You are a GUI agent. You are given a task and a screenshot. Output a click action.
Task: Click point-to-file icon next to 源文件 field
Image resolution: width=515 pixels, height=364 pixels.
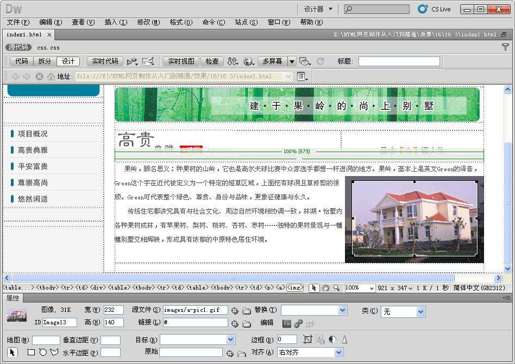pos(235,311)
